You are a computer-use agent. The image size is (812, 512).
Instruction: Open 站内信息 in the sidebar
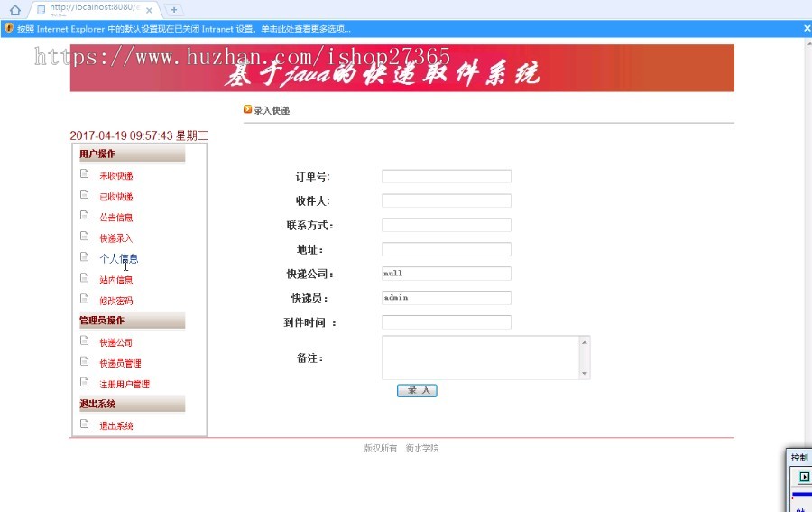(x=116, y=280)
